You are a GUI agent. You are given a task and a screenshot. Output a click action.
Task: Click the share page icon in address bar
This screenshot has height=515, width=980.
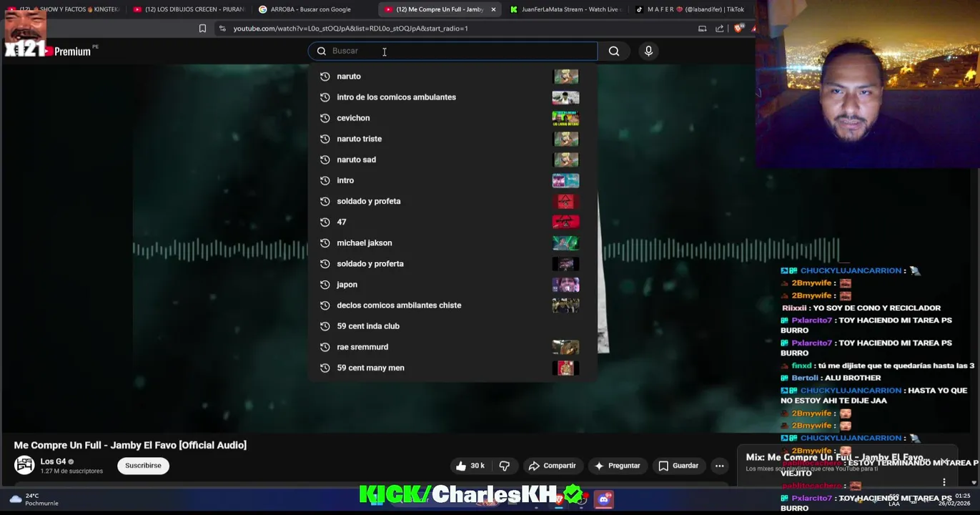[719, 29]
